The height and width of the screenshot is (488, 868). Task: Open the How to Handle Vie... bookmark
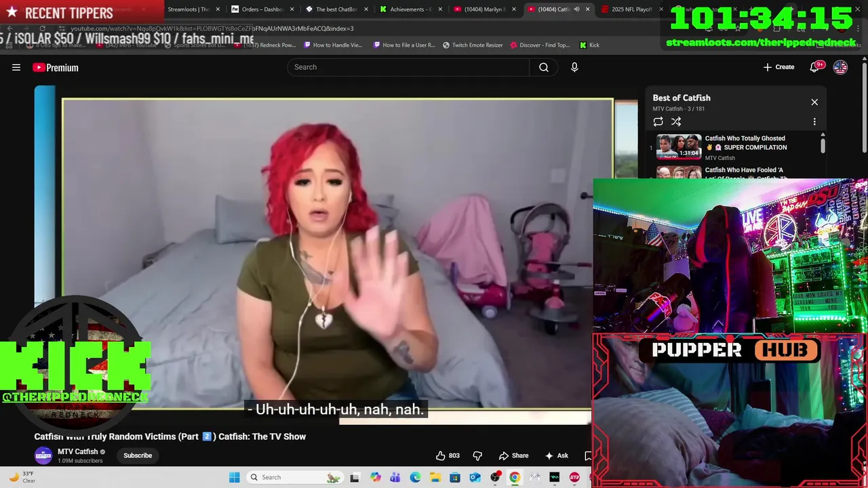click(333, 45)
